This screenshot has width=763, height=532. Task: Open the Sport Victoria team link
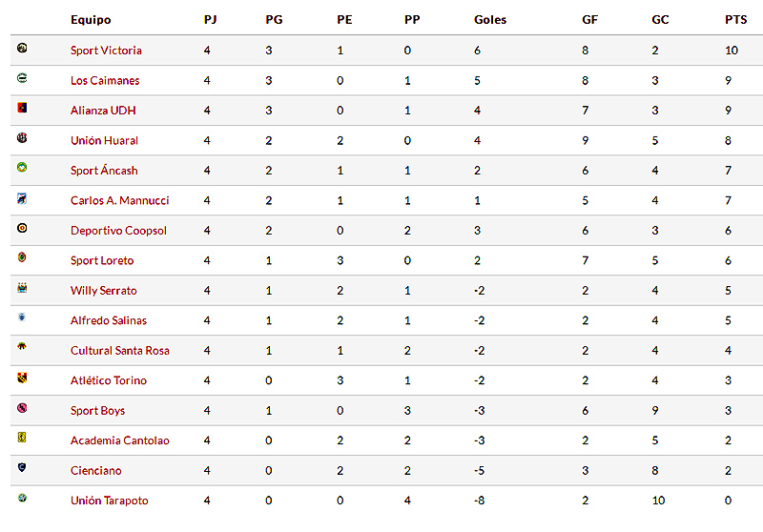coord(106,51)
